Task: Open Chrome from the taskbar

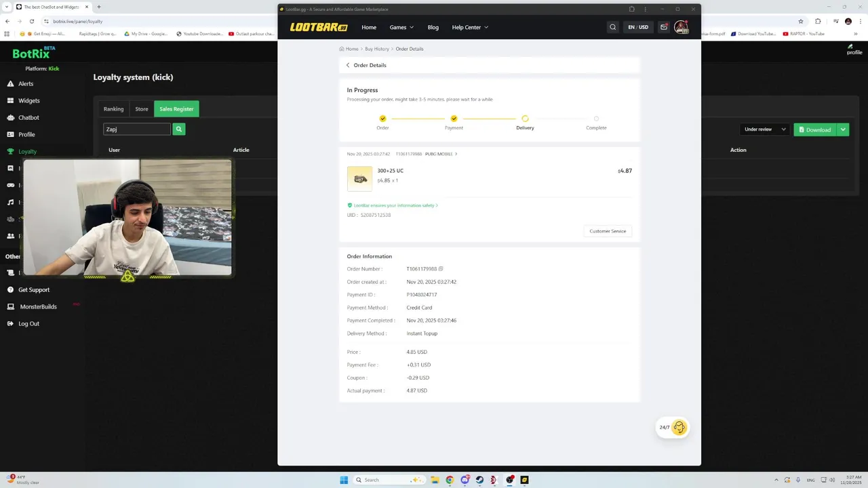Action: click(450, 480)
